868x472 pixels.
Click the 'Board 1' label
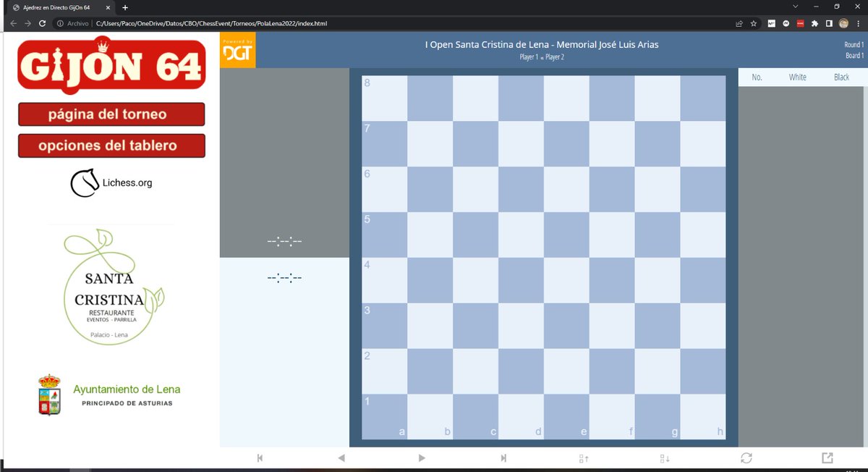point(854,56)
